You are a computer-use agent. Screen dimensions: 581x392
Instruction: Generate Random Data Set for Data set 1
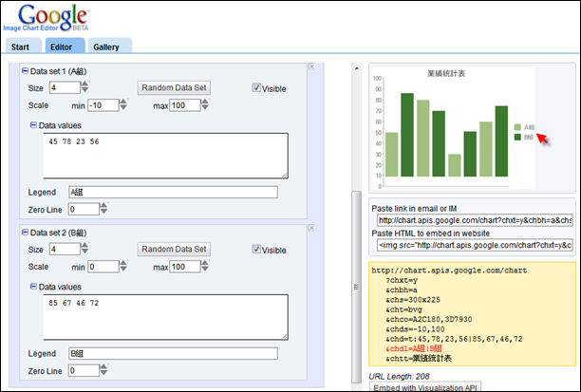(174, 88)
